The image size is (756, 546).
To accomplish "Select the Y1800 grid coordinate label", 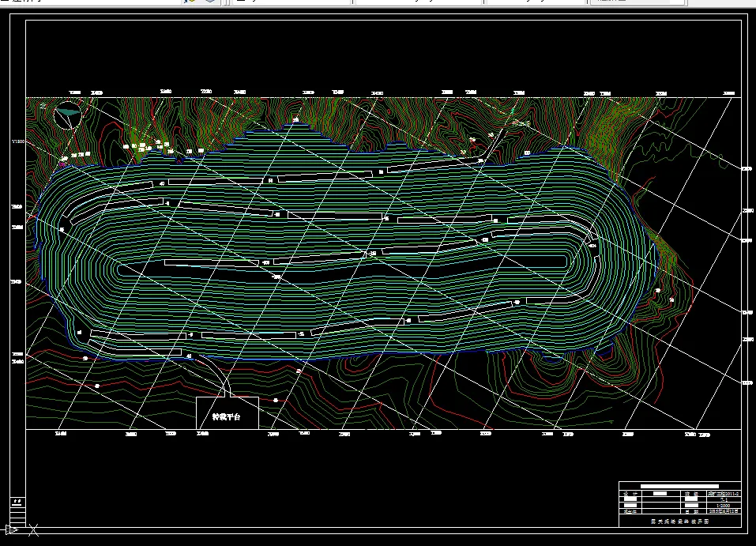I will coord(18,141).
